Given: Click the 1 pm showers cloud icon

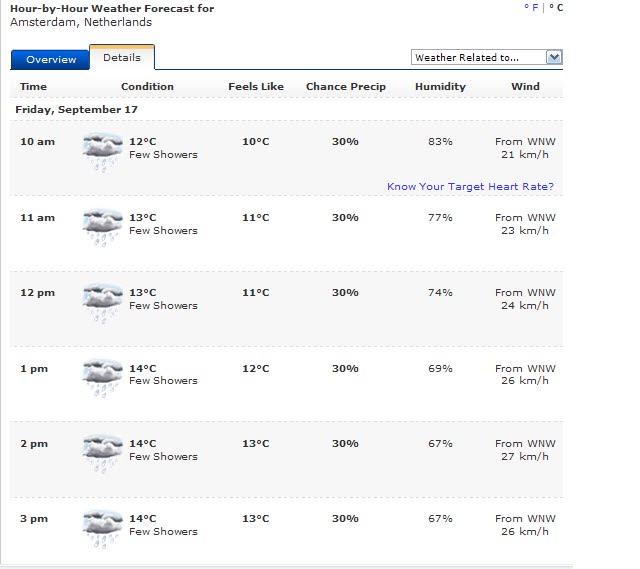Looking at the screenshot, I should pyautogui.click(x=102, y=378).
